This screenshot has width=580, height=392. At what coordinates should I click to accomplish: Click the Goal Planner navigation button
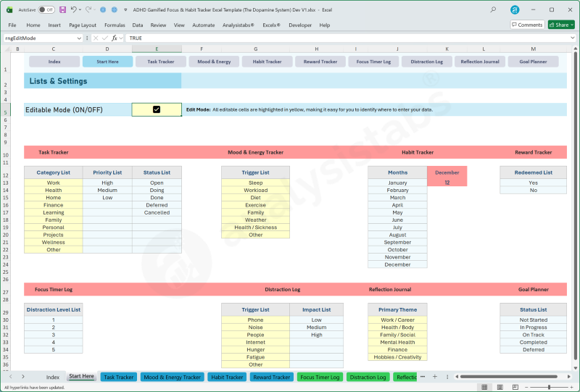click(533, 62)
